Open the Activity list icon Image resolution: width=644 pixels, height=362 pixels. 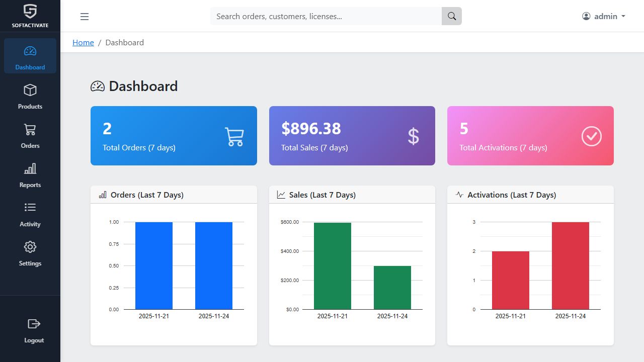point(30,208)
